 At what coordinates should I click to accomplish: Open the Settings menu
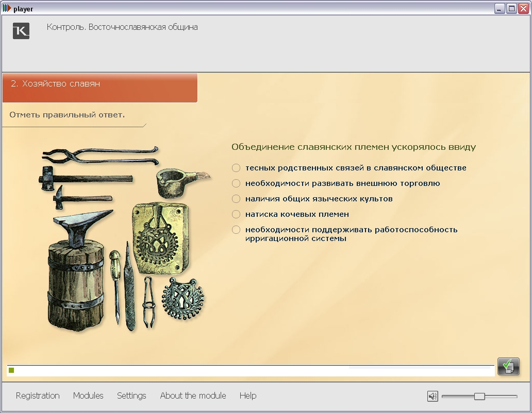pyautogui.click(x=131, y=395)
